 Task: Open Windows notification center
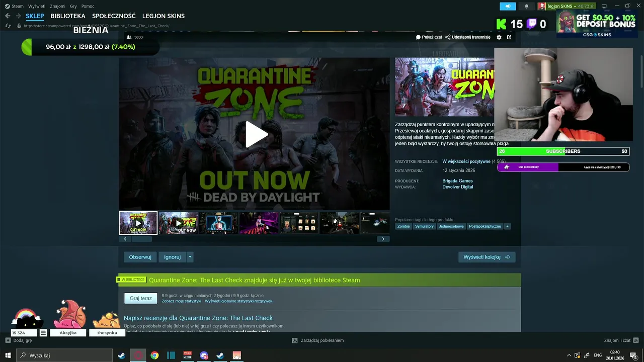[x=634, y=355]
